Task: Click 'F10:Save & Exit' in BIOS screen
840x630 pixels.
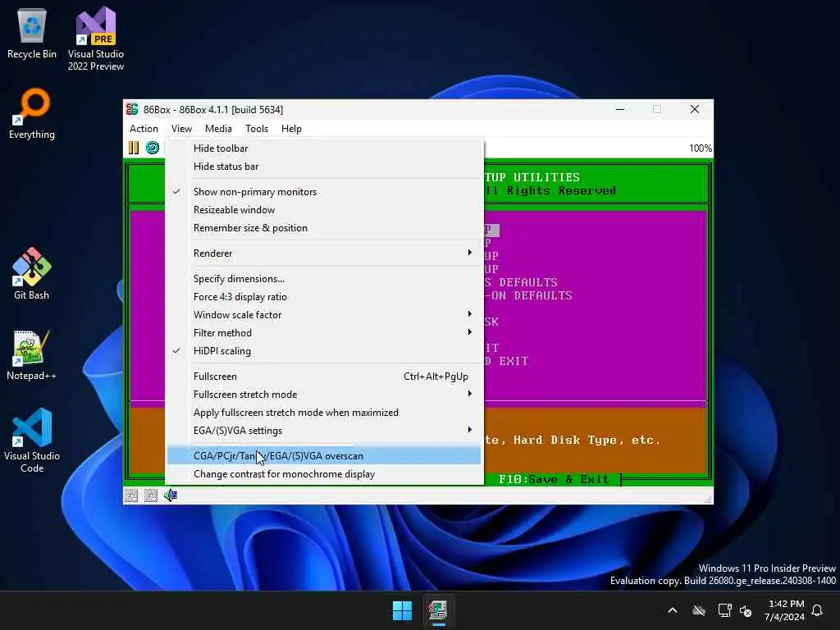Action: pos(554,479)
